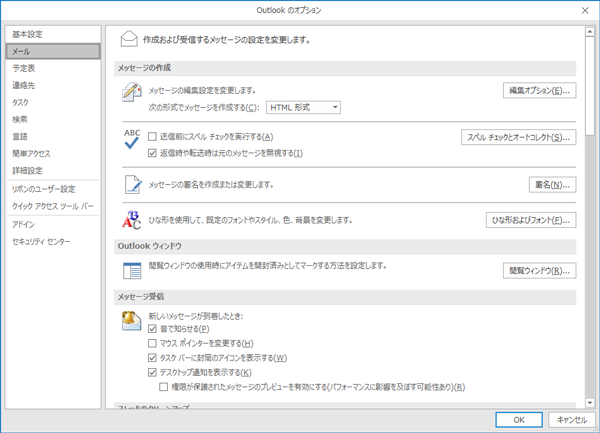The width and height of the screenshot is (600, 433).
Task: Click the 署名(N)... button
Action: [x=553, y=185]
